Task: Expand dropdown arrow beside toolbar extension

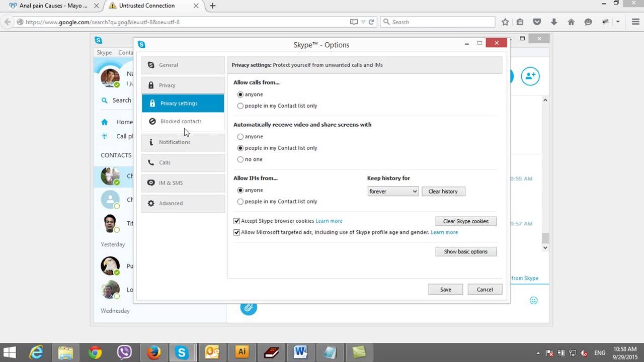Action: click(619, 22)
